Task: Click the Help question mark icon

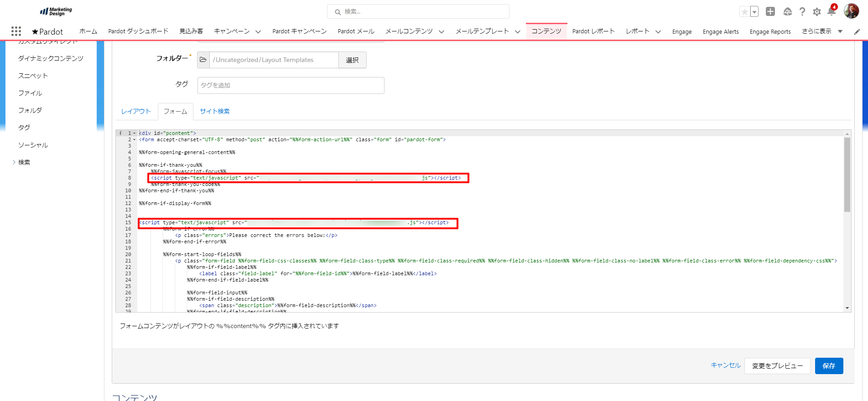Action: coord(802,12)
